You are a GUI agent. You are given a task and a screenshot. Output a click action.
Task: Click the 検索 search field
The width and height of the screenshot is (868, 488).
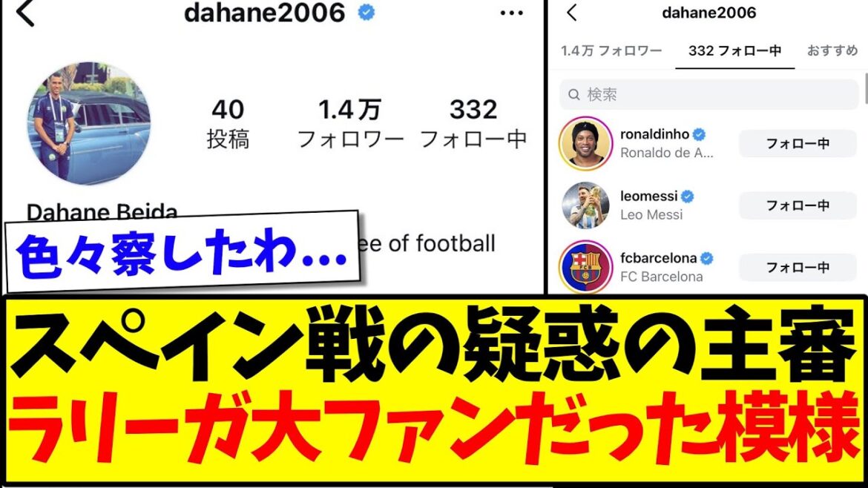[x=708, y=95]
